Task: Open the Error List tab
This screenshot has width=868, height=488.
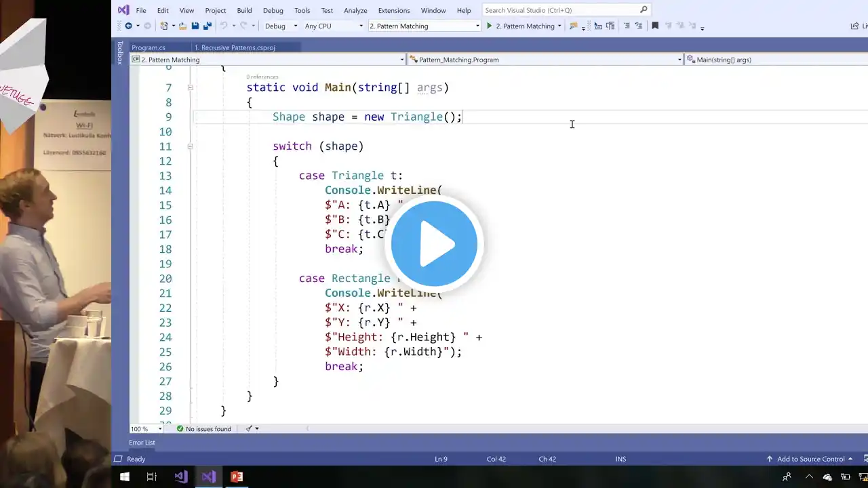Action: [142, 443]
